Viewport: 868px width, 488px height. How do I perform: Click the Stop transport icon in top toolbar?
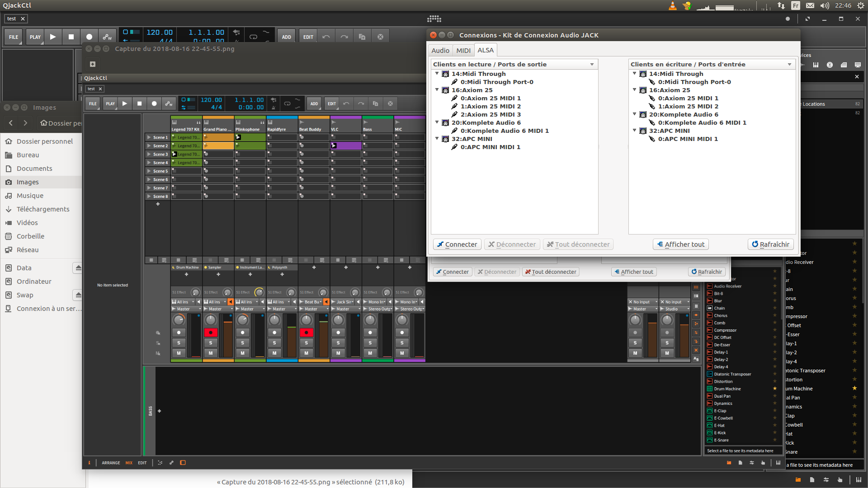[x=71, y=37]
